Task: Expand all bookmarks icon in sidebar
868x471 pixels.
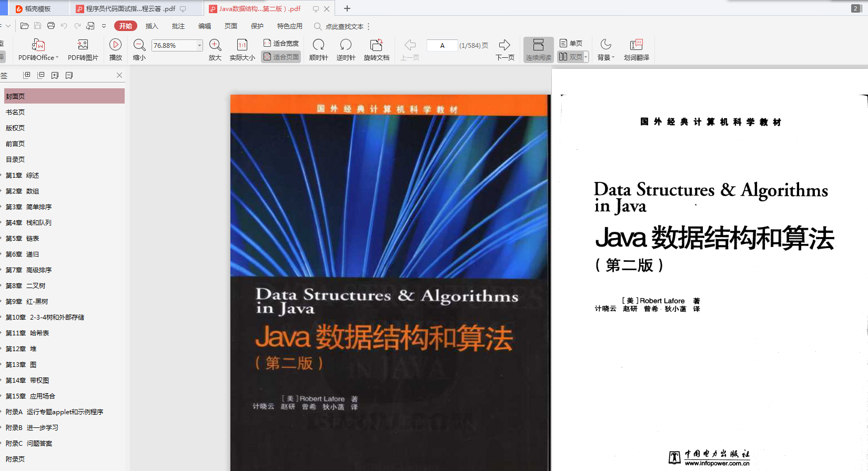Action: (x=27, y=75)
